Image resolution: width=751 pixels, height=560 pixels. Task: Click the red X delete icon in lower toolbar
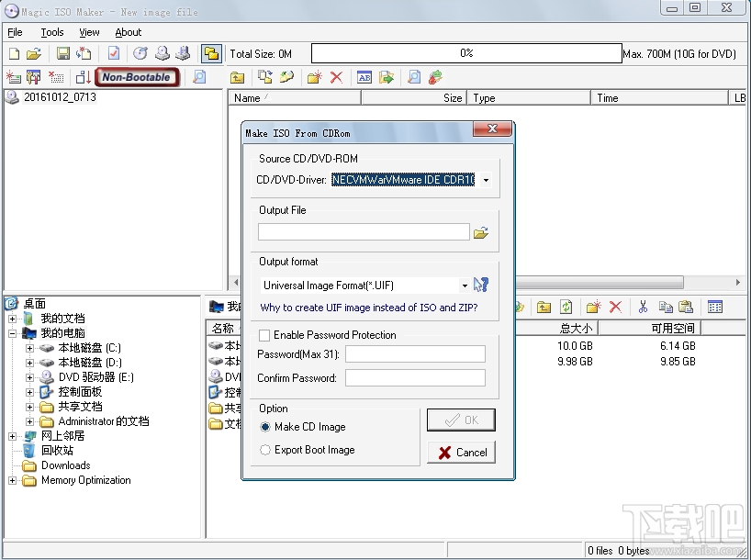tap(615, 307)
